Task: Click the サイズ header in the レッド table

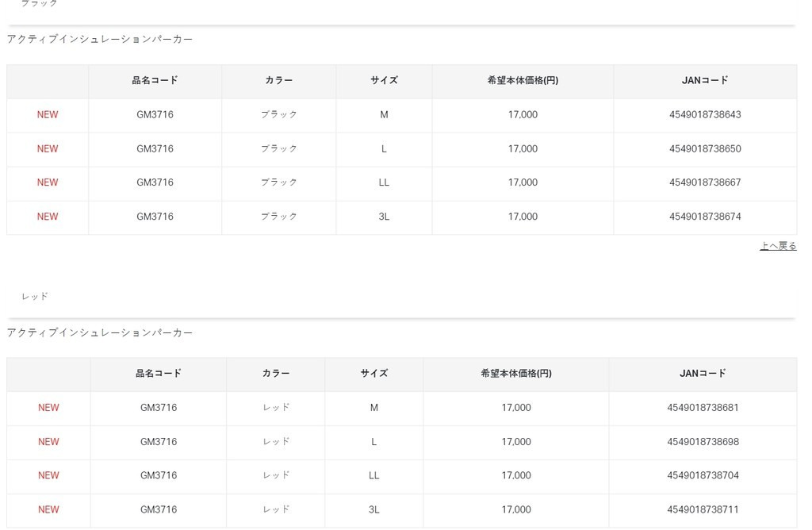Action: (x=374, y=374)
